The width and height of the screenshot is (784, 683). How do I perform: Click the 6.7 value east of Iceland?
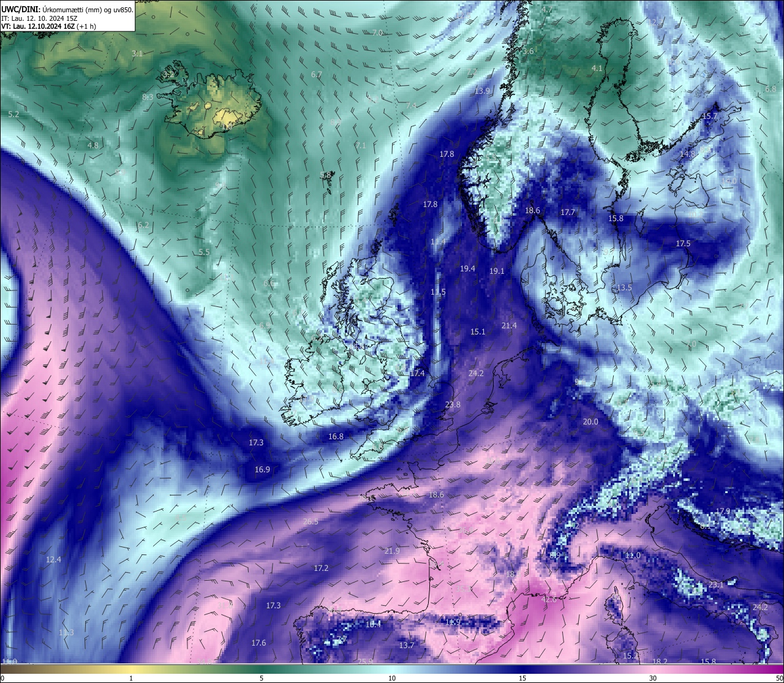(x=316, y=75)
